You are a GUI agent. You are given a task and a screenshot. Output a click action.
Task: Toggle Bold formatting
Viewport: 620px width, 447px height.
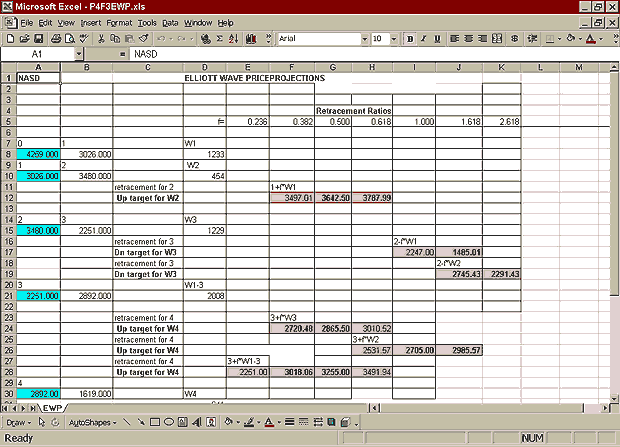coord(410,38)
